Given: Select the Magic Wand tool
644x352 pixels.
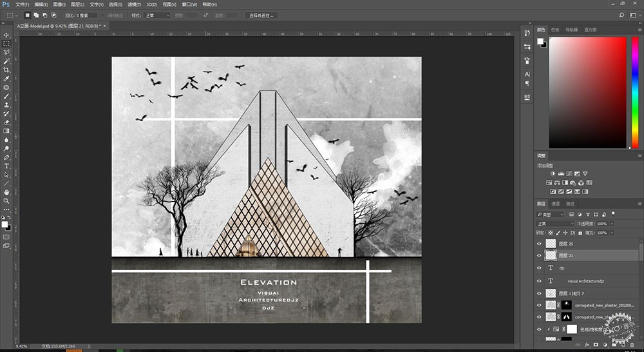Looking at the screenshot, I should [x=6, y=61].
